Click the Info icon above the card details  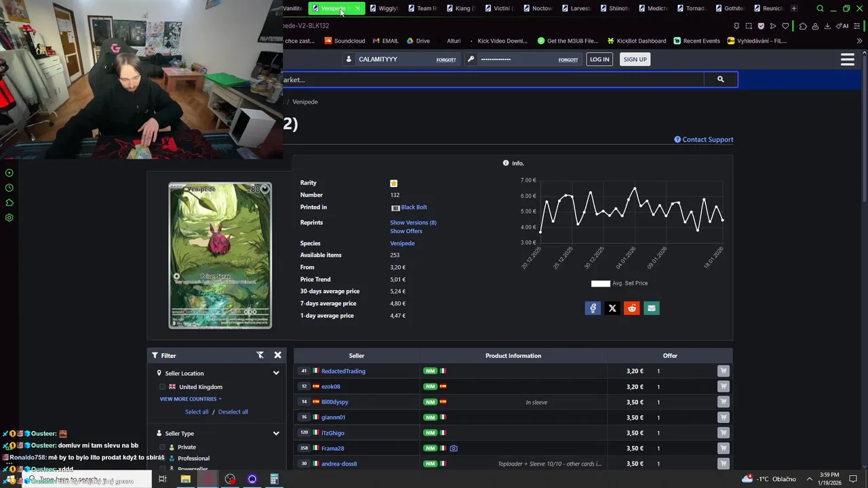[506, 163]
